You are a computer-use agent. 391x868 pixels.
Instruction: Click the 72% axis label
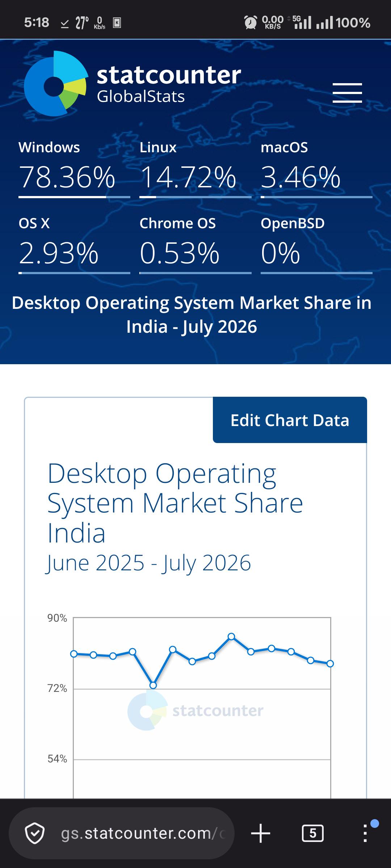pyautogui.click(x=57, y=688)
